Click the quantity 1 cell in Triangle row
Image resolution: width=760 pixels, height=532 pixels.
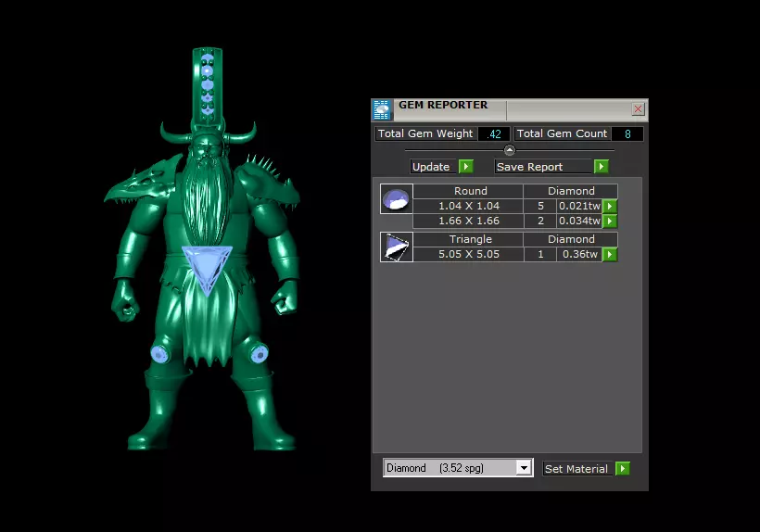pyautogui.click(x=540, y=254)
